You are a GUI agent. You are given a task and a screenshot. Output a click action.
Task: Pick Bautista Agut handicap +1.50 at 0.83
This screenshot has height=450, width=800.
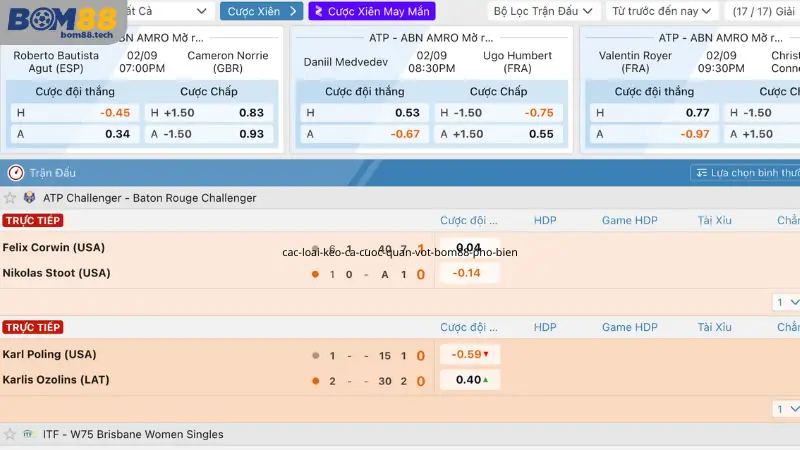pyautogui.click(x=209, y=113)
